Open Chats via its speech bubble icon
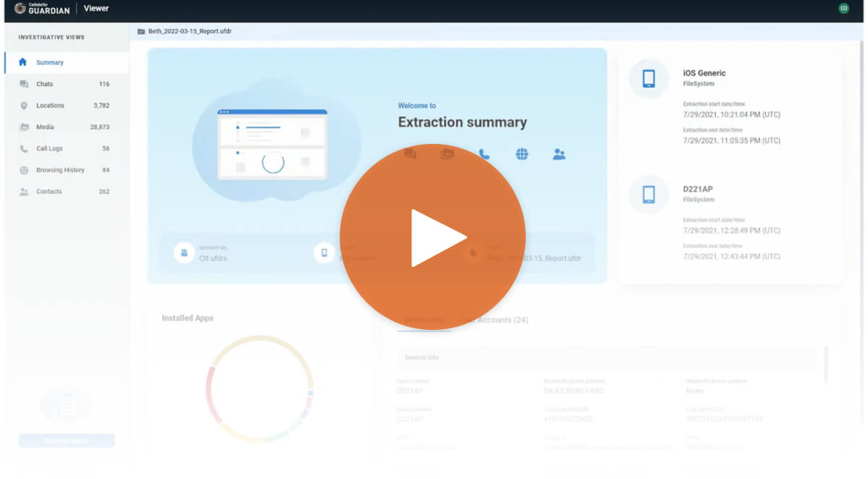868x479 pixels. click(24, 84)
